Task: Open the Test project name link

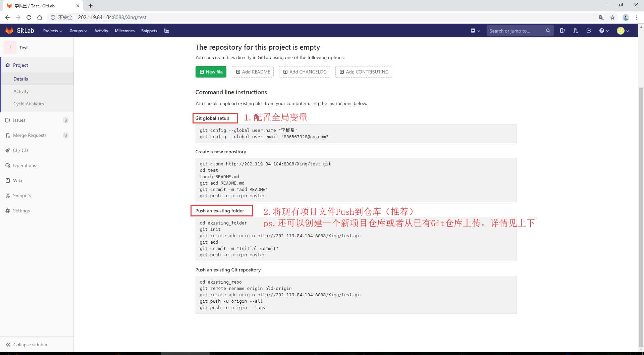Action: pyautogui.click(x=23, y=48)
